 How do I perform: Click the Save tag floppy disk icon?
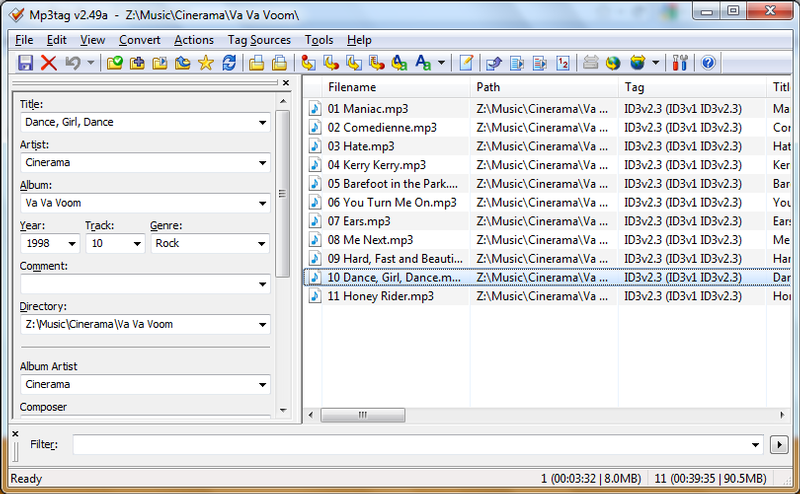[x=26, y=63]
